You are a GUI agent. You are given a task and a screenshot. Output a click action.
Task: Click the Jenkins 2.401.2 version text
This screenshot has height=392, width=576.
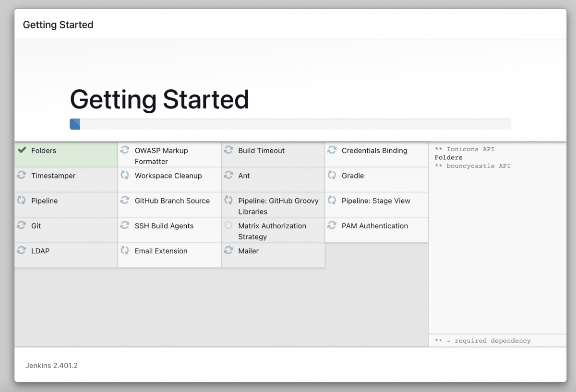[x=51, y=366]
